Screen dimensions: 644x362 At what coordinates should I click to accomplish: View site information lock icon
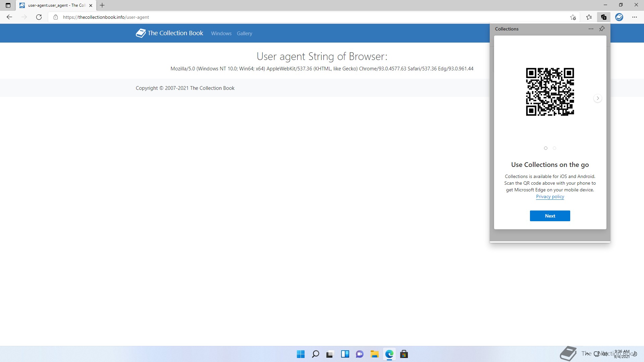point(56,17)
